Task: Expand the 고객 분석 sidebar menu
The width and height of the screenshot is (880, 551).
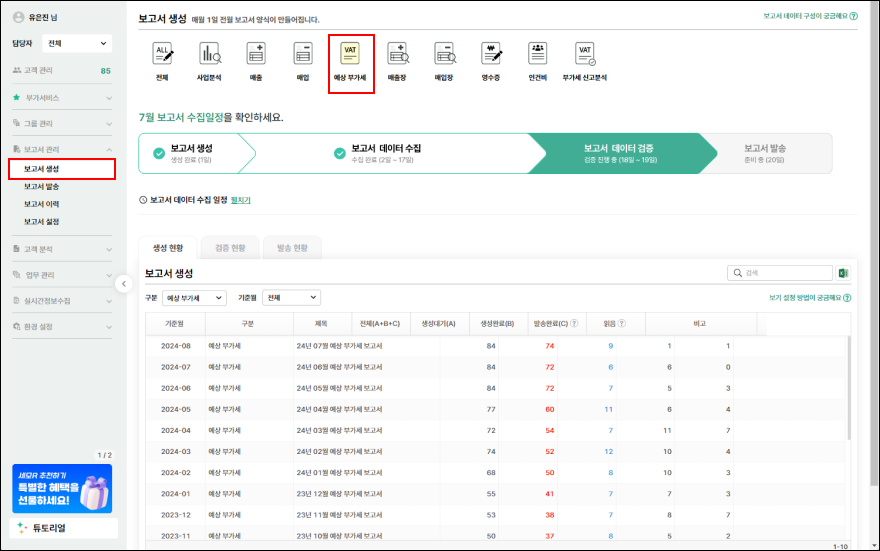Action: (x=62, y=248)
